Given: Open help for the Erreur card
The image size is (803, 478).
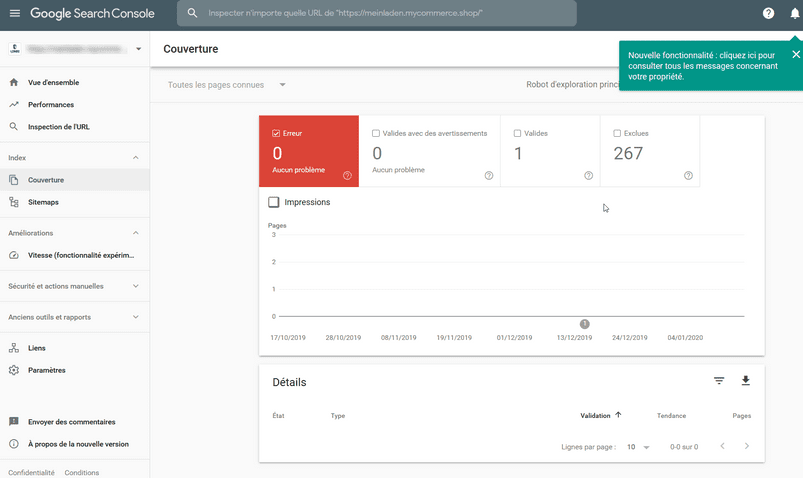Looking at the screenshot, I should [x=347, y=176].
